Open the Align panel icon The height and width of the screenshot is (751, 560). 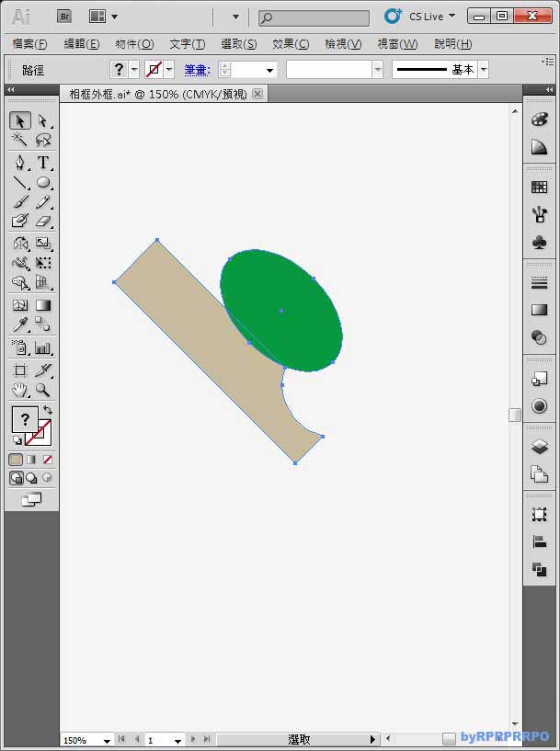click(539, 541)
